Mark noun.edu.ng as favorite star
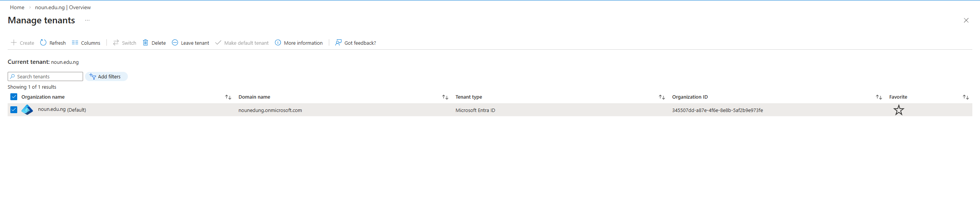 click(x=899, y=110)
